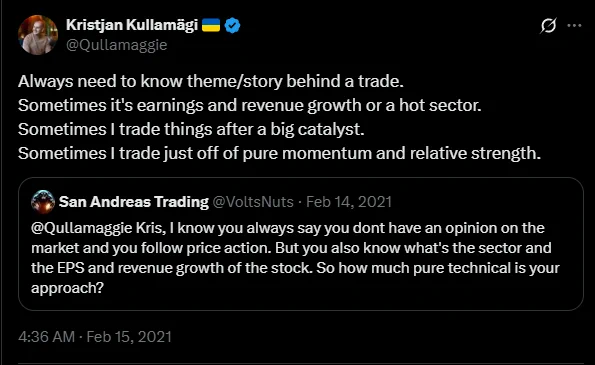This screenshot has width=595, height=365.
Task: Open the three-dot more options menu
Action: [574, 25]
